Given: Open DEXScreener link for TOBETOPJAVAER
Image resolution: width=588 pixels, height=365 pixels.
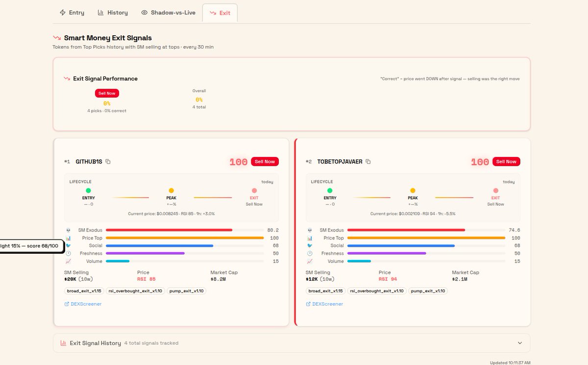Looking at the screenshot, I should [324, 304].
